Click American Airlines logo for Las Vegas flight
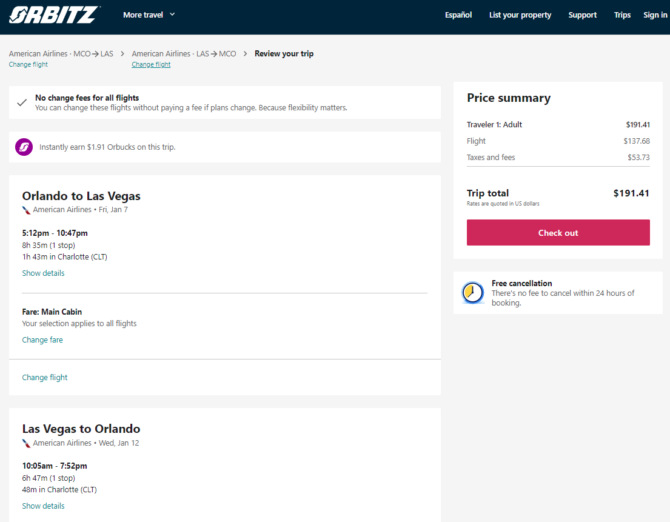670x522 pixels. point(26,443)
